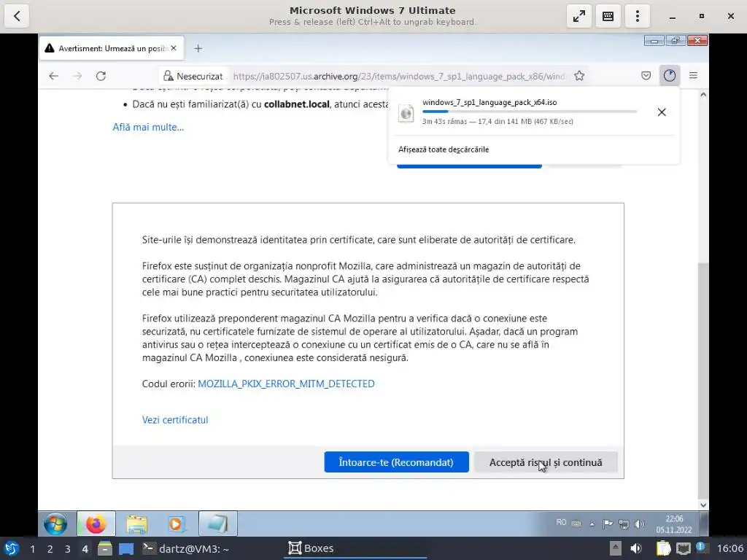Screen dimensions: 747x560
Task: Click the scrollbar down arrow
Action: click(703, 505)
